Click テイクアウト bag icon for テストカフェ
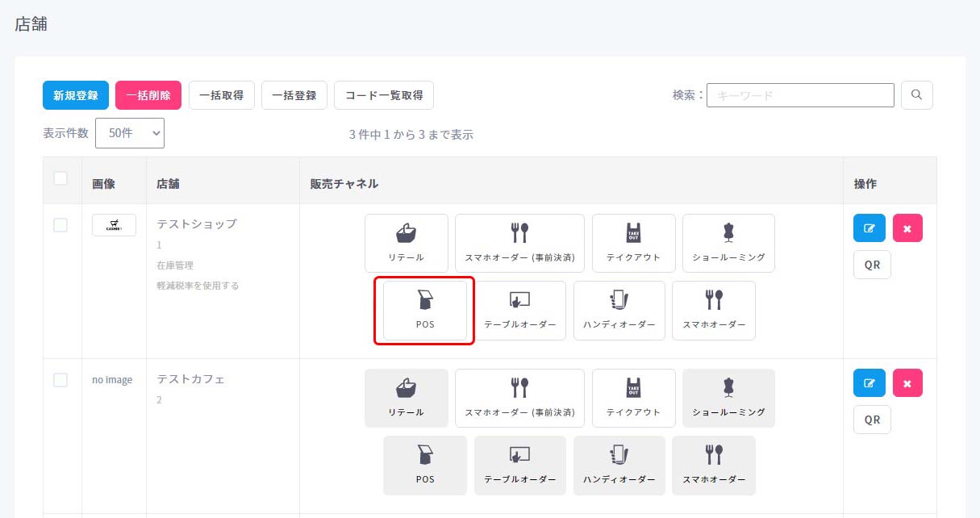Viewport: 980px width, 518px height. pyautogui.click(x=633, y=388)
